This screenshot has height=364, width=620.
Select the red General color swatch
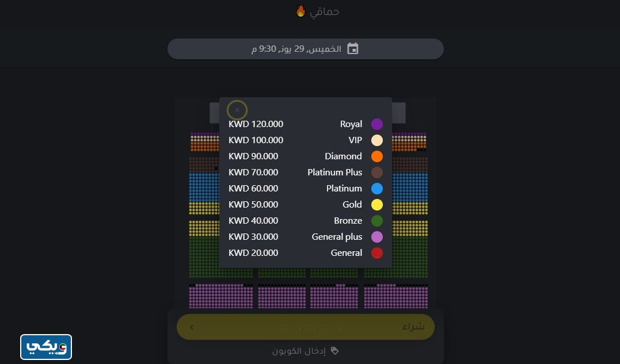pos(377,253)
